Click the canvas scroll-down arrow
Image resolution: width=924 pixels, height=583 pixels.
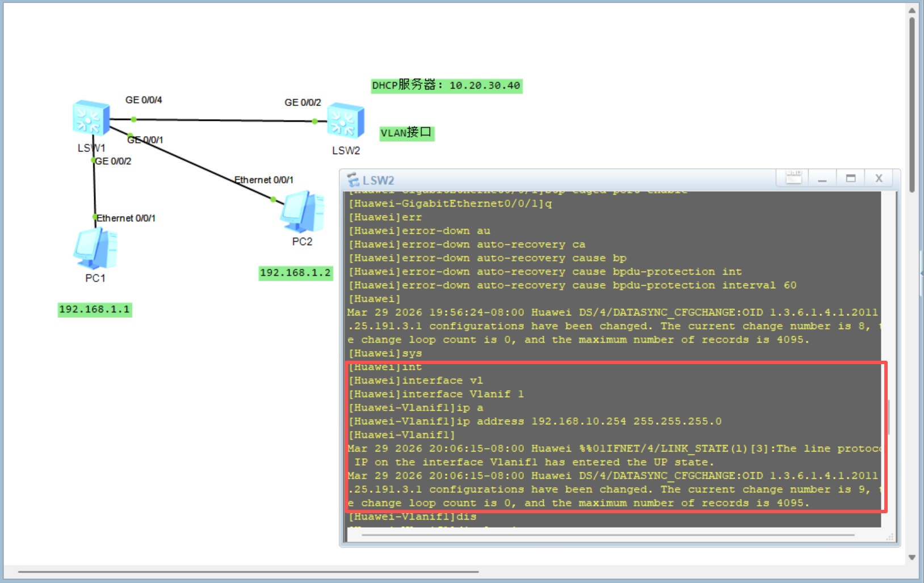[912, 557]
